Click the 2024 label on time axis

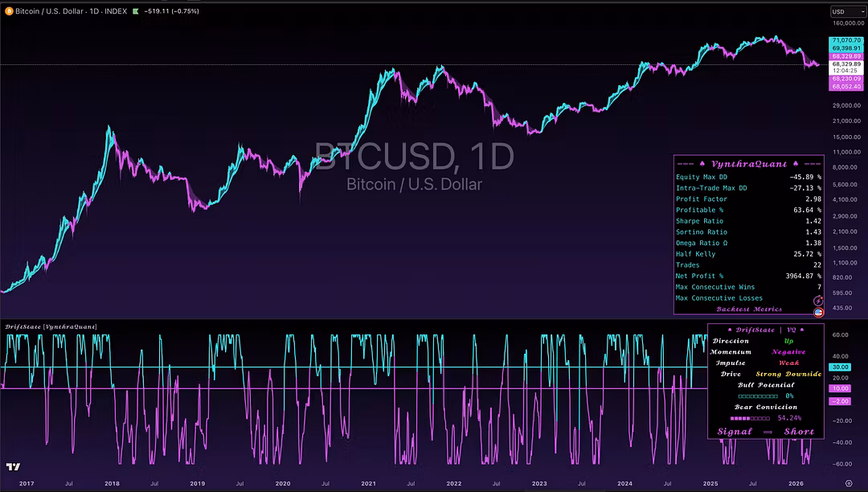click(x=625, y=483)
